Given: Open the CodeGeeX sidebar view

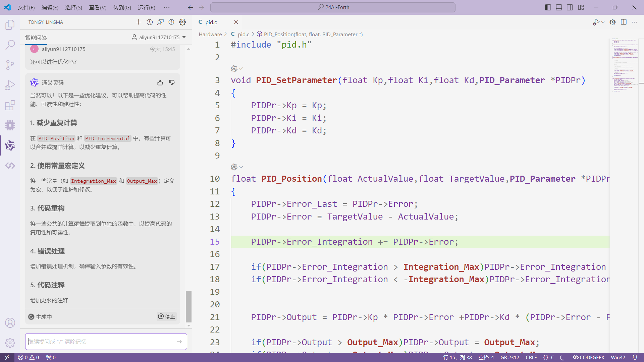Looking at the screenshot, I should [x=10, y=166].
